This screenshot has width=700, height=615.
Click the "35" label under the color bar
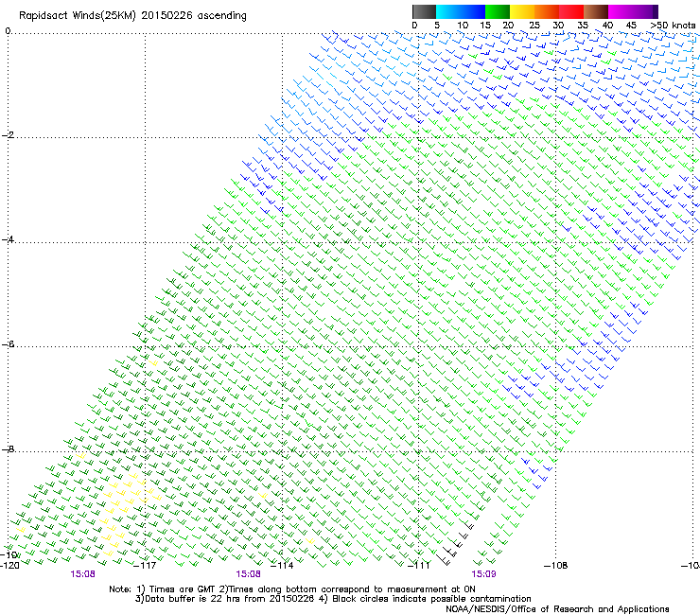[583, 26]
